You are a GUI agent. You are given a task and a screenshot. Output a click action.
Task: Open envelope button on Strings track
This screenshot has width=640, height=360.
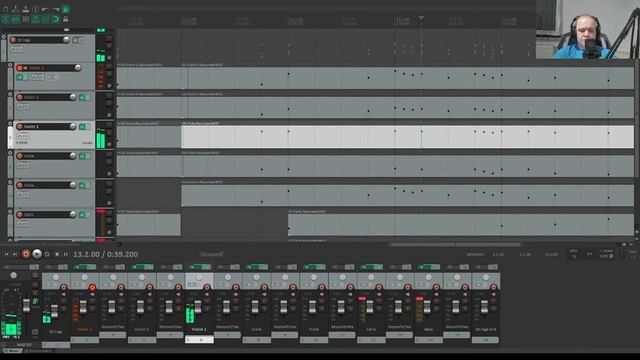pyautogui.click(x=16, y=49)
